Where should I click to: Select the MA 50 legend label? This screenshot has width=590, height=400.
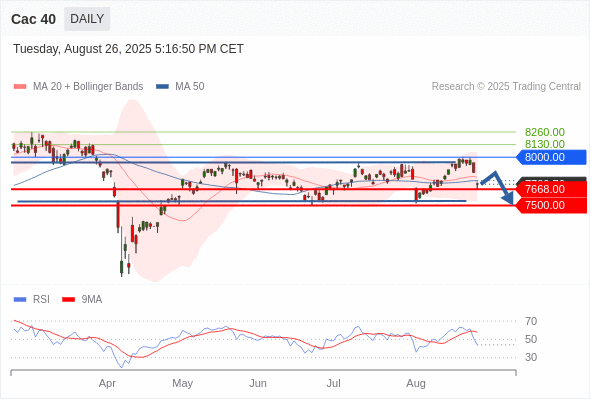coord(190,87)
